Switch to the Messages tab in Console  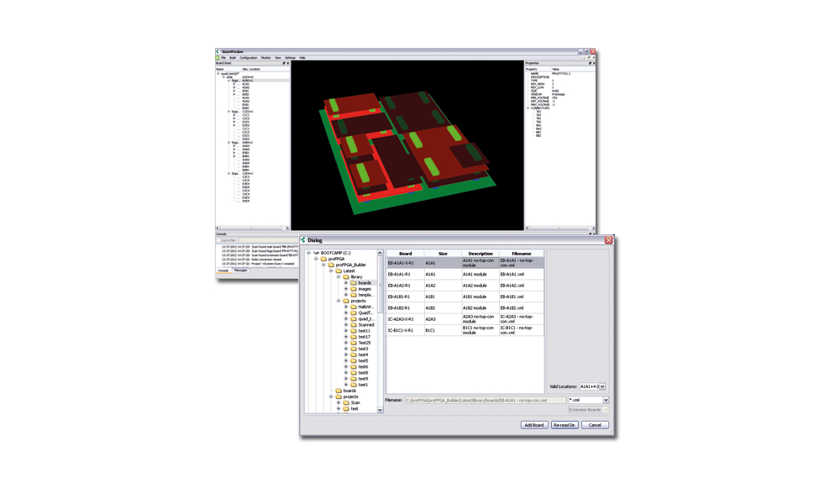240,270
